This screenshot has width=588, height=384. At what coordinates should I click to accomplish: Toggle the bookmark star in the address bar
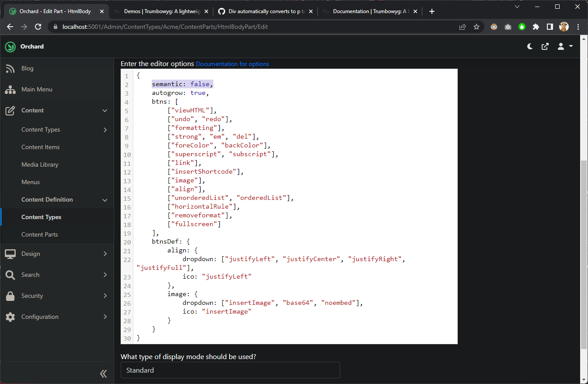tap(477, 27)
